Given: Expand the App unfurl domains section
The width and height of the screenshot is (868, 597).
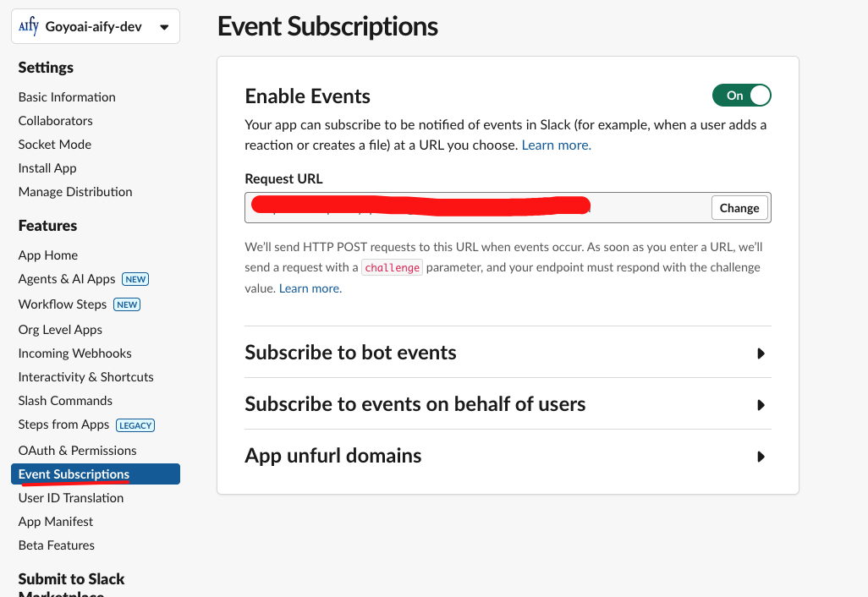Looking at the screenshot, I should 508,456.
